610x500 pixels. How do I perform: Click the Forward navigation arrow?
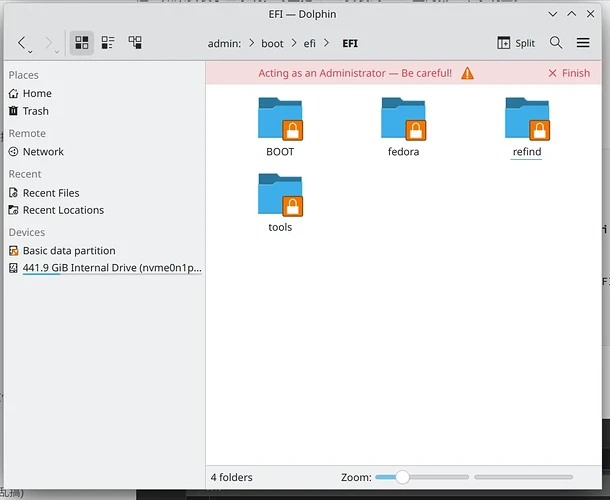(x=49, y=43)
